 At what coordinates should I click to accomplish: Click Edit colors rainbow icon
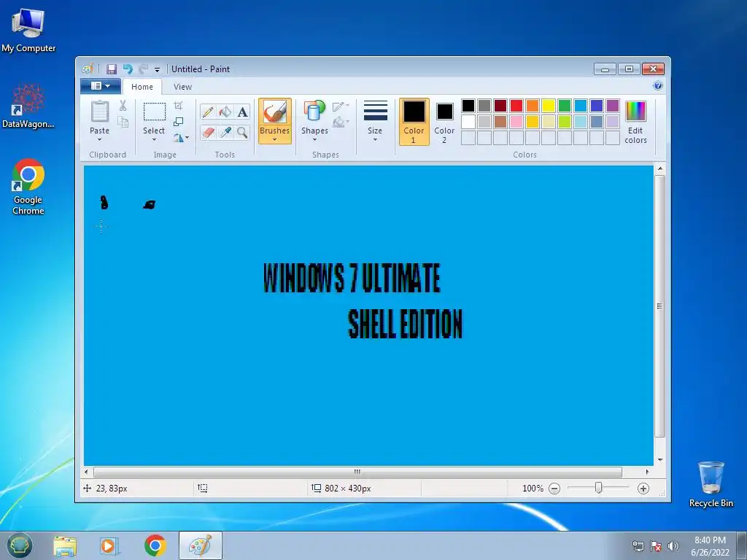635,112
